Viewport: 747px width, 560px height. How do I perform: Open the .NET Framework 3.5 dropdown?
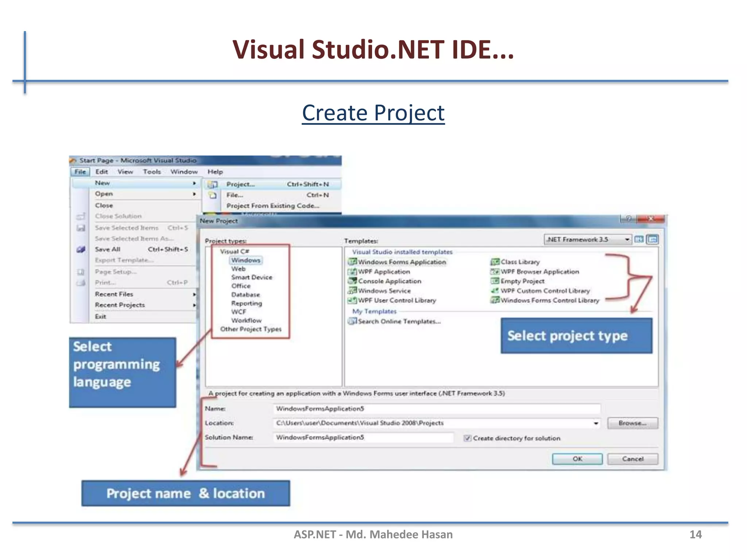(x=627, y=240)
